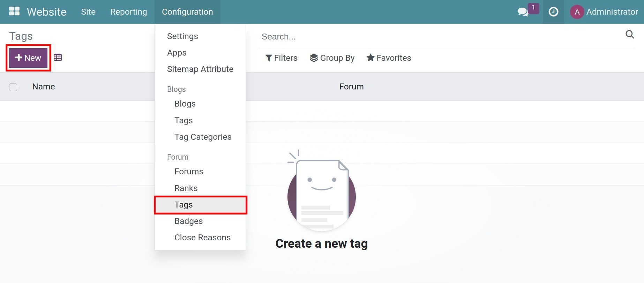Select Tags under the Forum section
This screenshot has height=283, width=644.
[x=183, y=205]
